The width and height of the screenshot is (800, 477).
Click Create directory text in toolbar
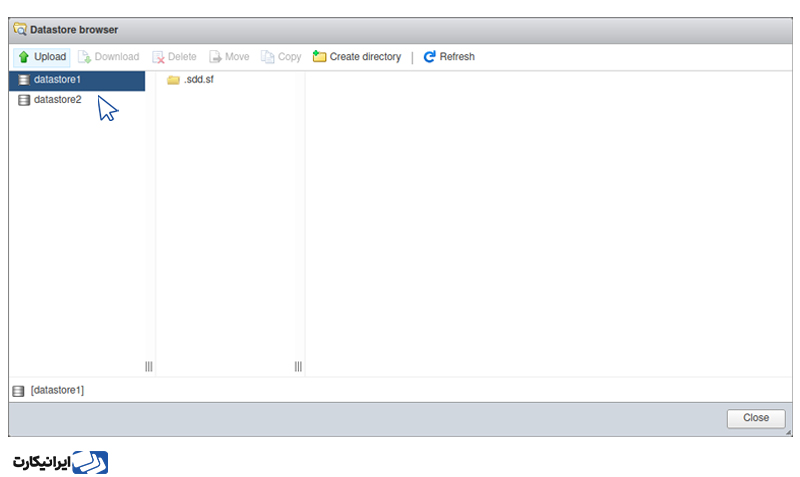[365, 57]
